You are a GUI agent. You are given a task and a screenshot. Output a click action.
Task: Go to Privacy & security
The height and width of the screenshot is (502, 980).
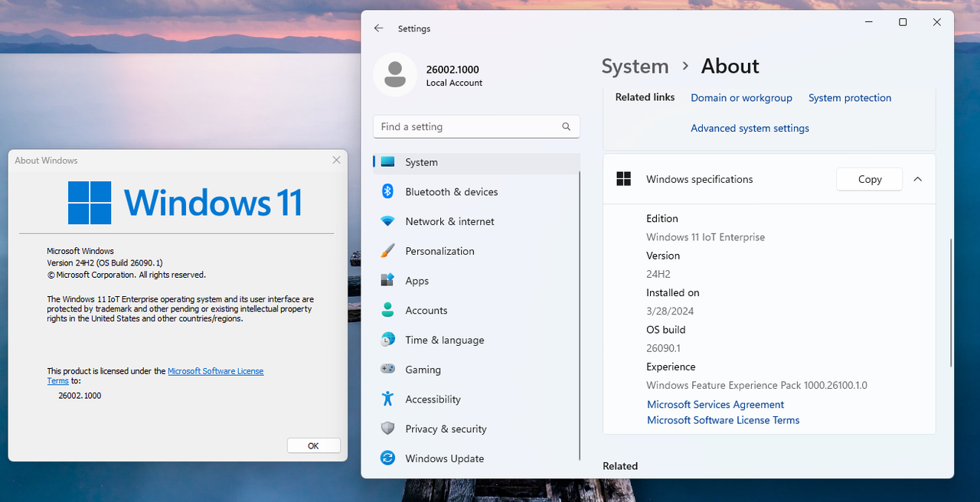click(476, 429)
